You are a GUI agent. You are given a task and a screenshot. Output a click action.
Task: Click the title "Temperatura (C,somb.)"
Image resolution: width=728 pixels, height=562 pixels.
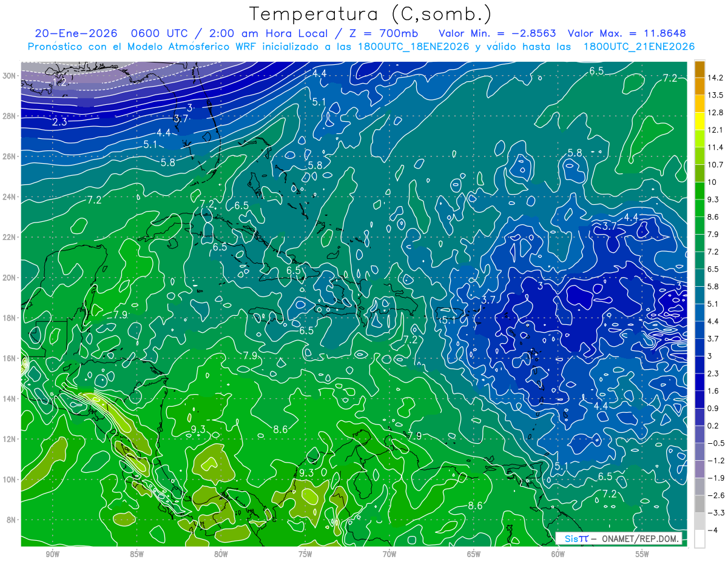coord(371,14)
